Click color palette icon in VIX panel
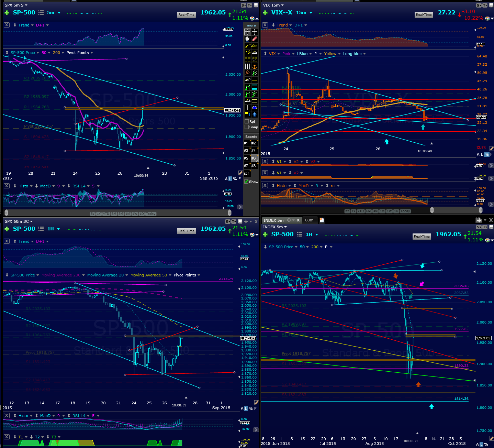 (487, 18)
